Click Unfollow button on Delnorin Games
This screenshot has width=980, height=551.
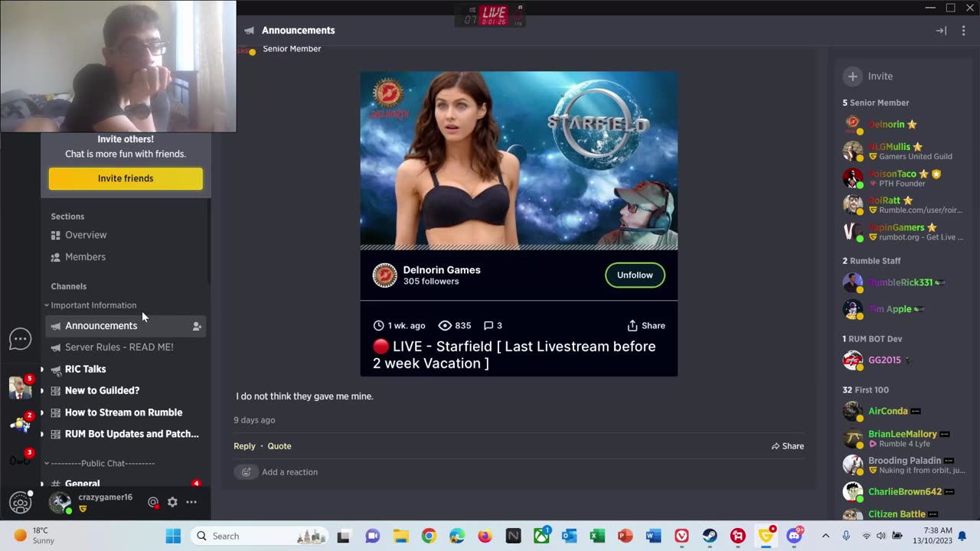point(635,275)
